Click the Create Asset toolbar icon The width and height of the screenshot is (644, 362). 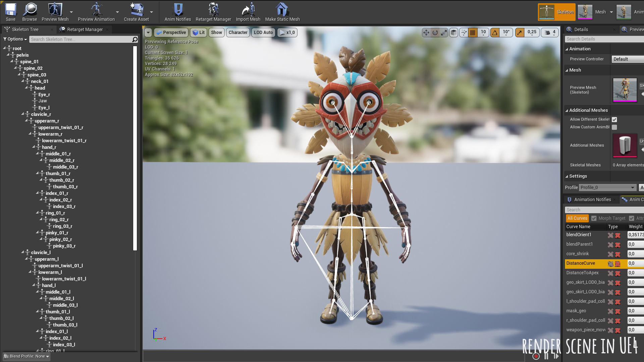(137, 12)
